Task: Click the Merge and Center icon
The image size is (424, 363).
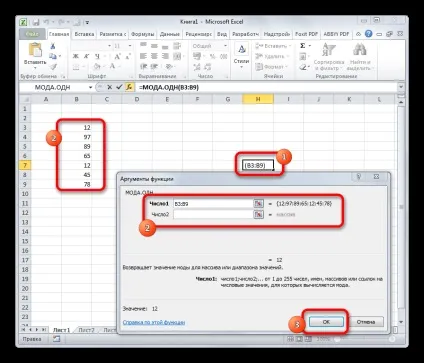Action: pyautogui.click(x=177, y=56)
